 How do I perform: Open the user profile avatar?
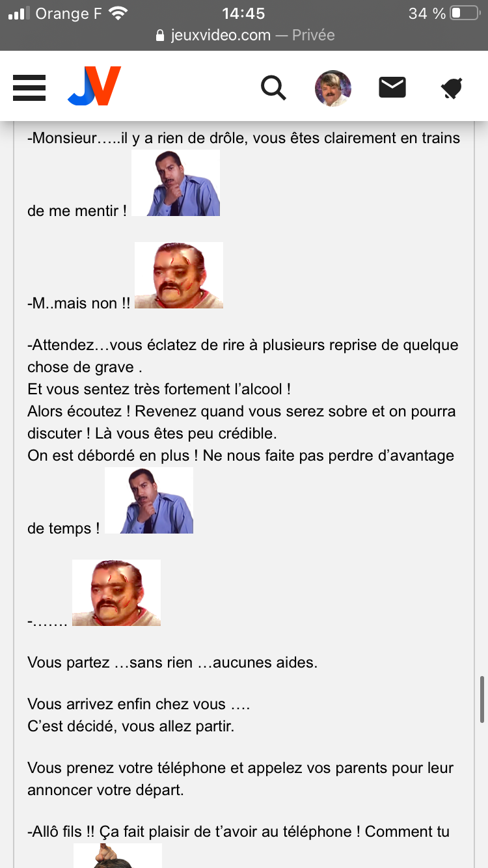333,88
